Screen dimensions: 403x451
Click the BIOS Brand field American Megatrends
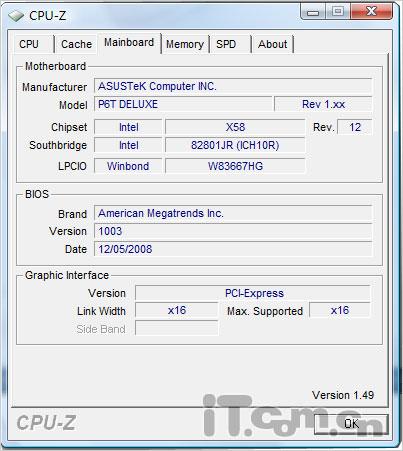tap(233, 213)
